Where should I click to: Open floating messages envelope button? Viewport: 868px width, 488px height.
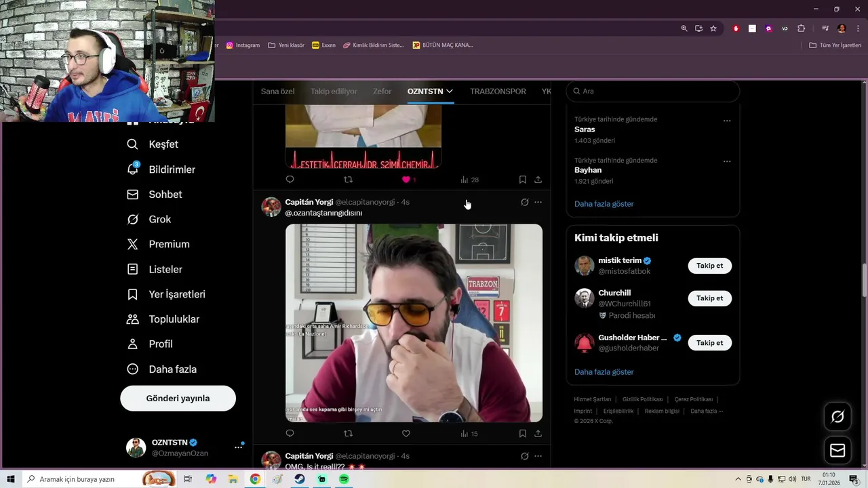tap(837, 450)
